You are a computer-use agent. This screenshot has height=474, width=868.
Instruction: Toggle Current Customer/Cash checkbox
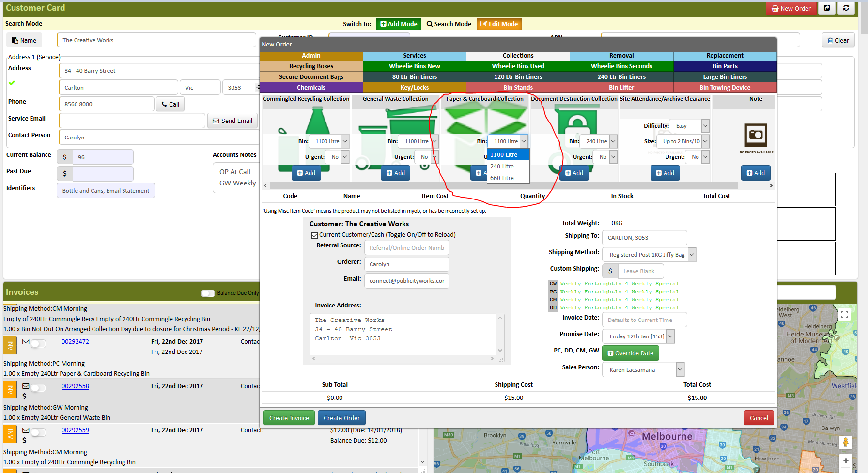coord(314,235)
